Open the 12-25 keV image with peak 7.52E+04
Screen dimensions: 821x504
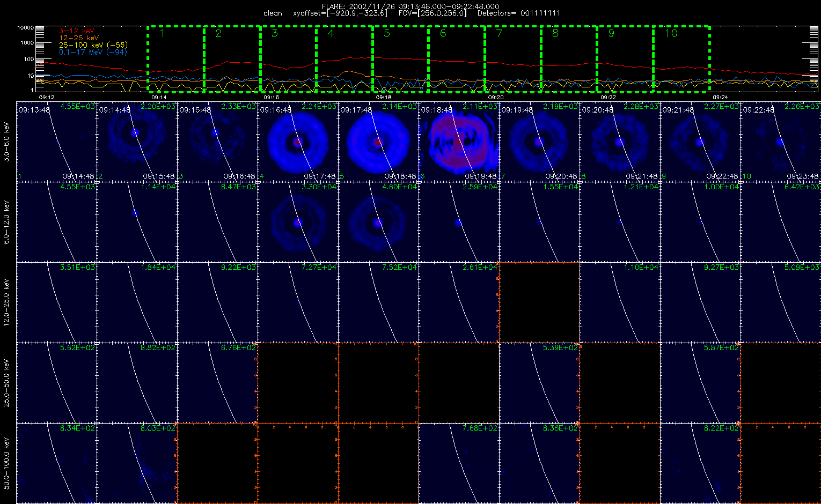378,302
